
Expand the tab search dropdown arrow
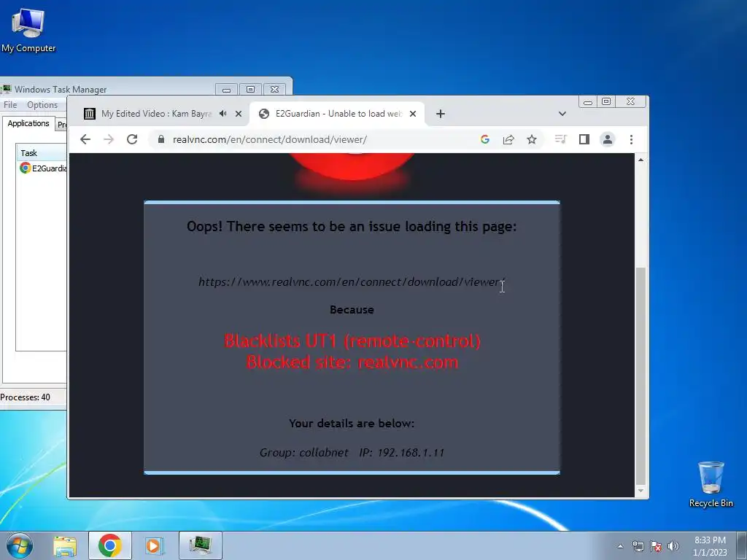pos(562,113)
